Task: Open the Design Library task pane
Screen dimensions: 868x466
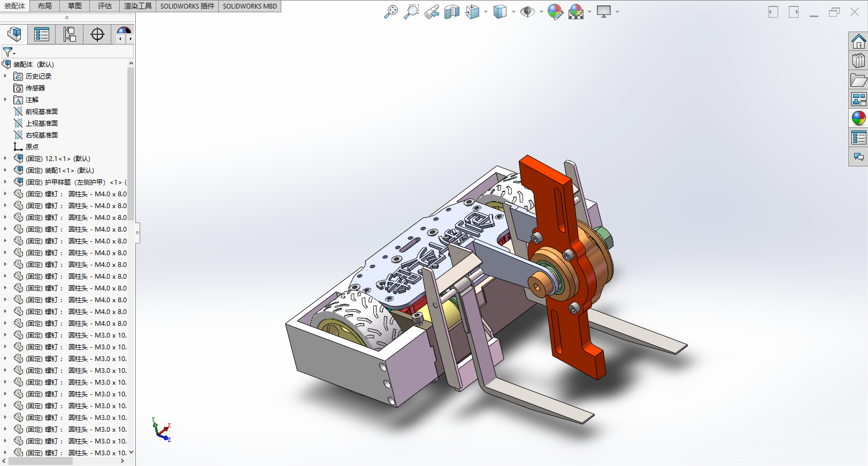Action: tap(858, 60)
